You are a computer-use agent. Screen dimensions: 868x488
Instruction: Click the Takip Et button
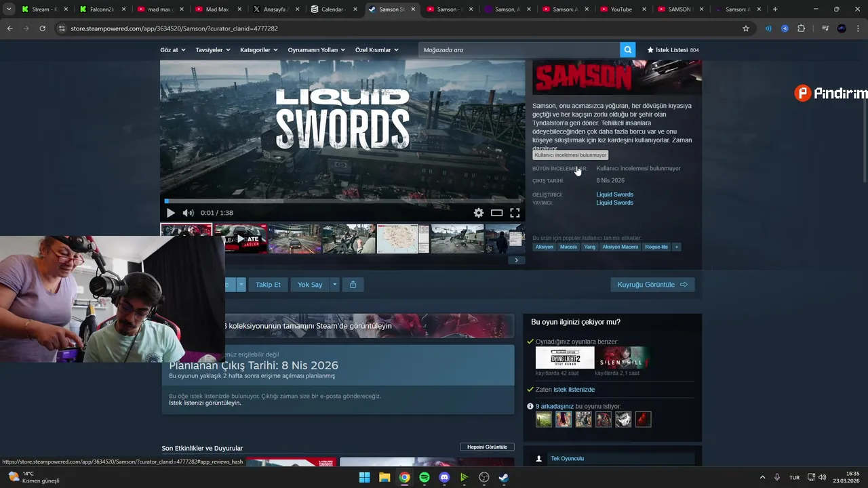(x=268, y=285)
